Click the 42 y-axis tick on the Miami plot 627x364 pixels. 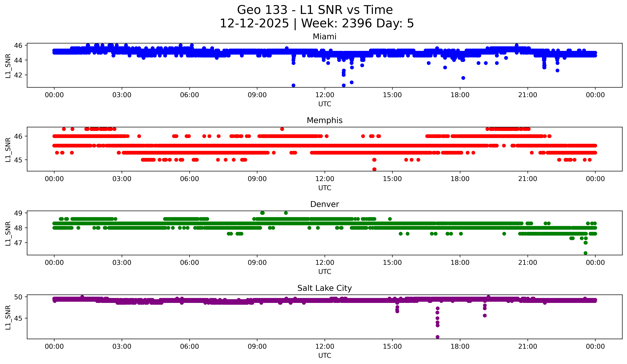[x=18, y=75]
